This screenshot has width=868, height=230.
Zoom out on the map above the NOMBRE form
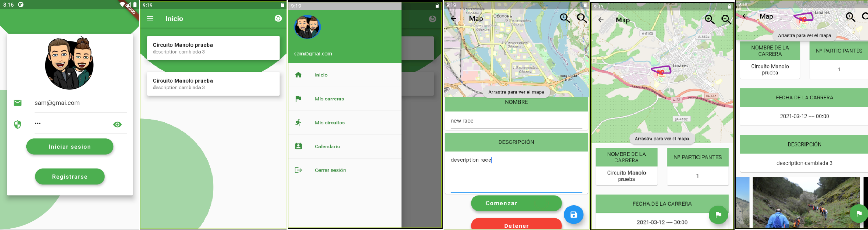582,18
